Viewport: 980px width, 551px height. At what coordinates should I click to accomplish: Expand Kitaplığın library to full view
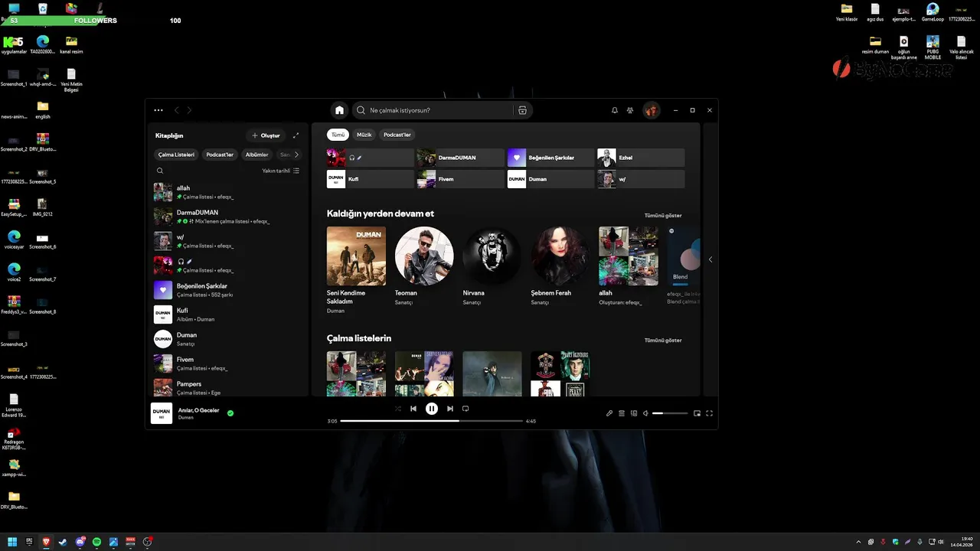[x=296, y=135]
